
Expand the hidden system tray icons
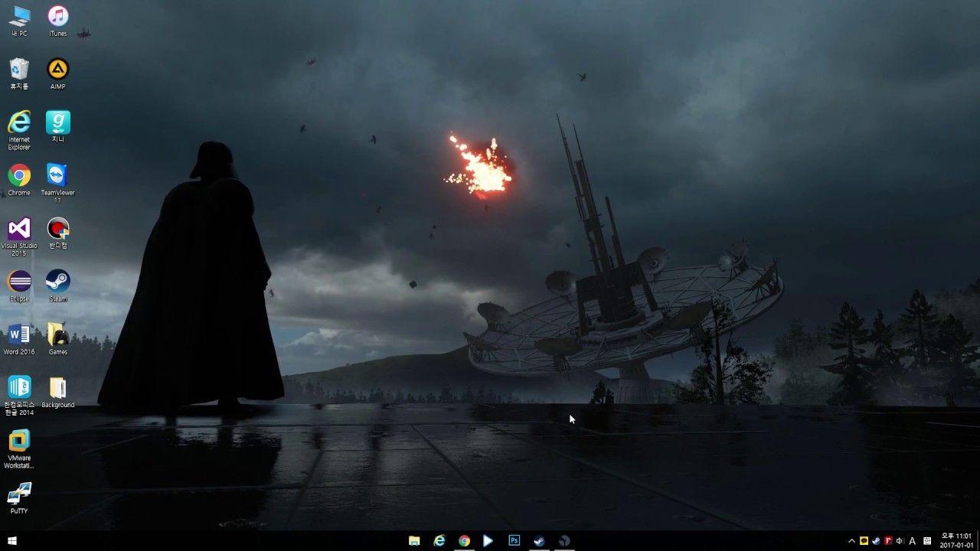point(851,541)
